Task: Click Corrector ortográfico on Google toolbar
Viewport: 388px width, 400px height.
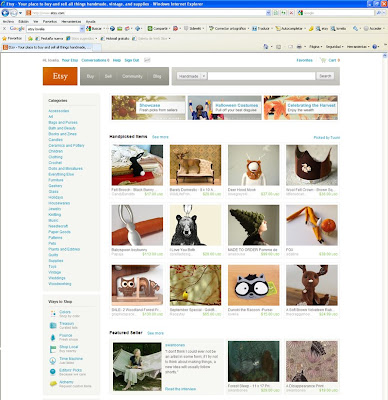Action: 228,29
